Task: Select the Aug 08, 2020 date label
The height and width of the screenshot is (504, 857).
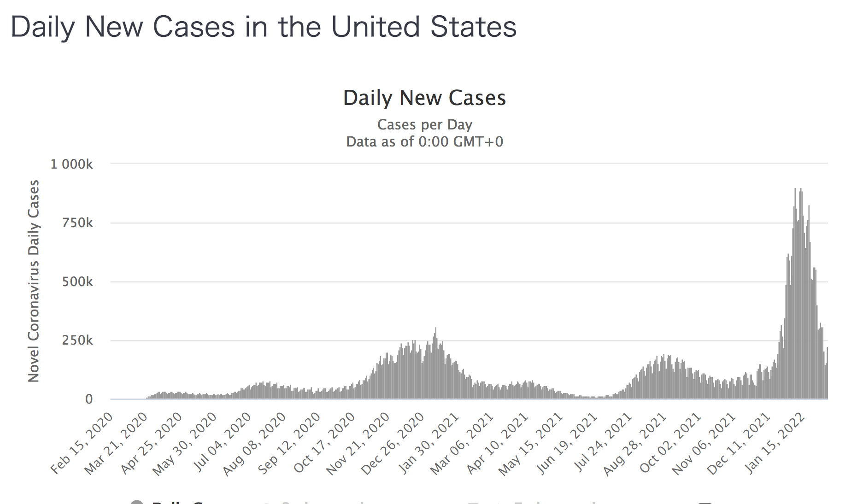Action: 256,442
